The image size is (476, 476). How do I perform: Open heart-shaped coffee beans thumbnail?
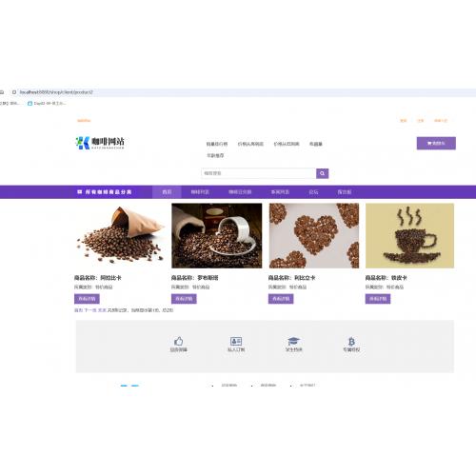point(314,236)
